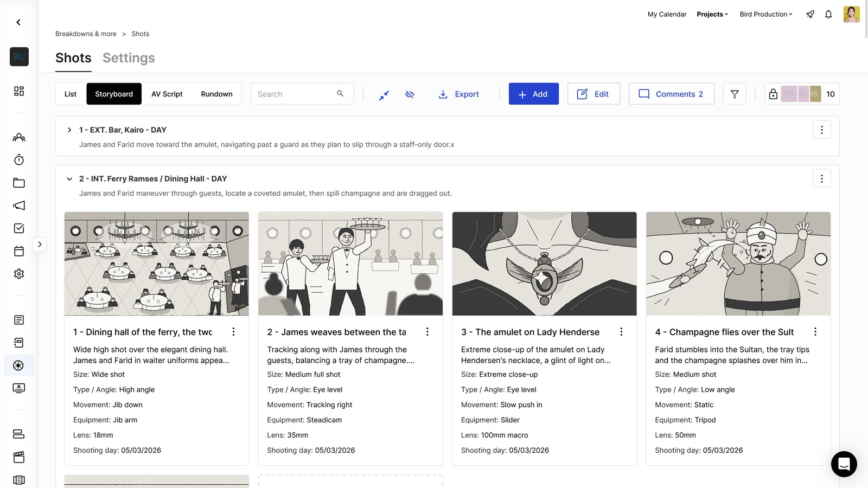Click the Search input field
The image size is (868, 488).
pos(302,94)
